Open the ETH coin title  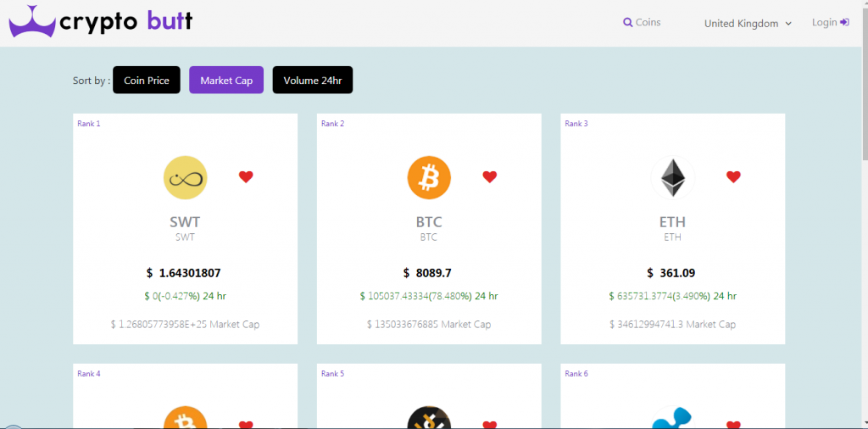pos(672,222)
